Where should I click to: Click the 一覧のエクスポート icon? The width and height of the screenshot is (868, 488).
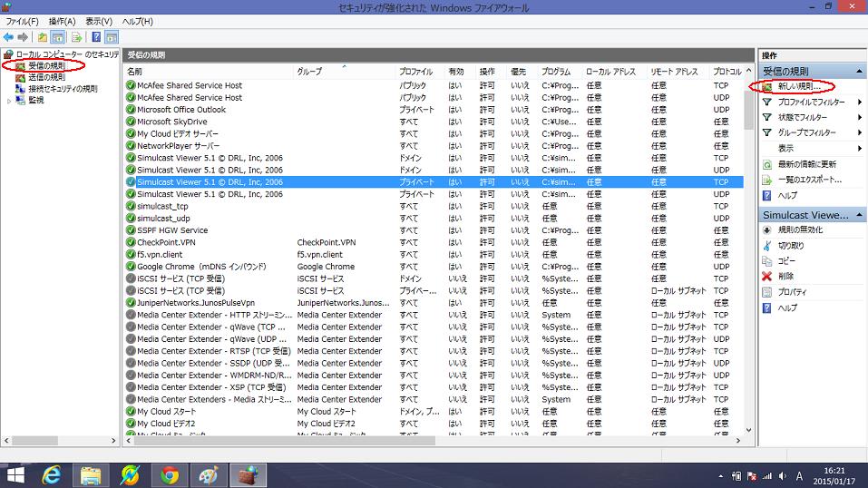pyautogui.click(x=767, y=180)
